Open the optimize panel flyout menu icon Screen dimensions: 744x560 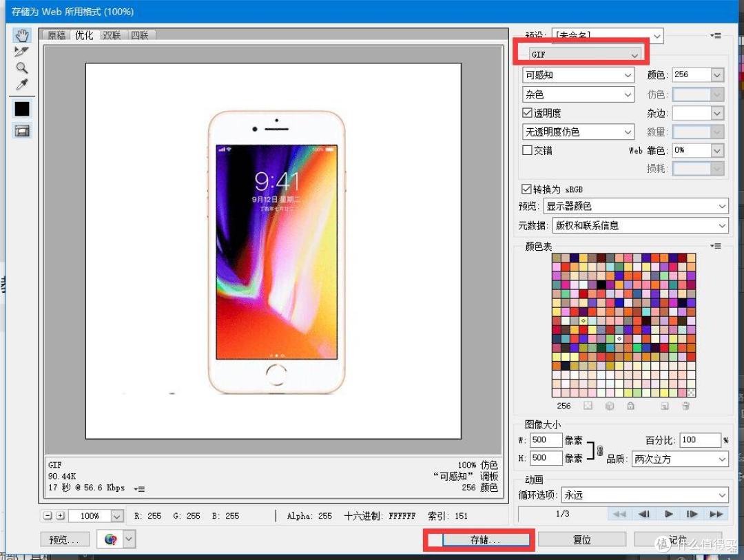[716, 36]
